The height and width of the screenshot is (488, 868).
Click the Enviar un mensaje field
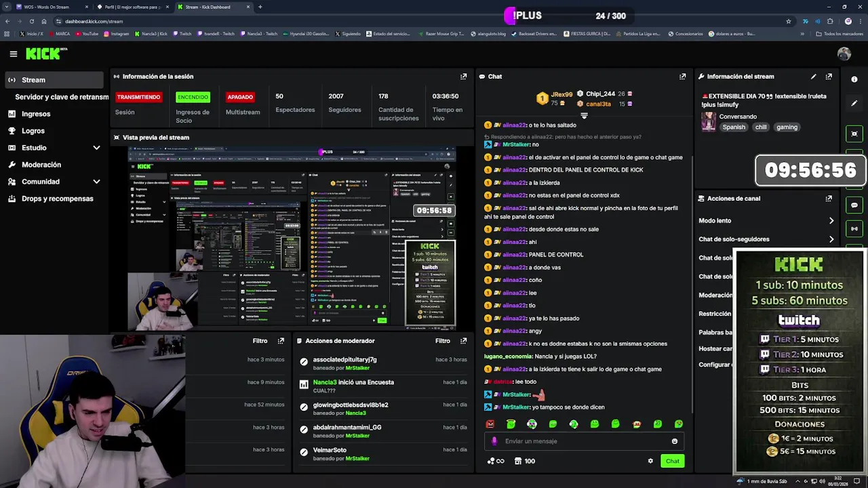[x=584, y=441]
